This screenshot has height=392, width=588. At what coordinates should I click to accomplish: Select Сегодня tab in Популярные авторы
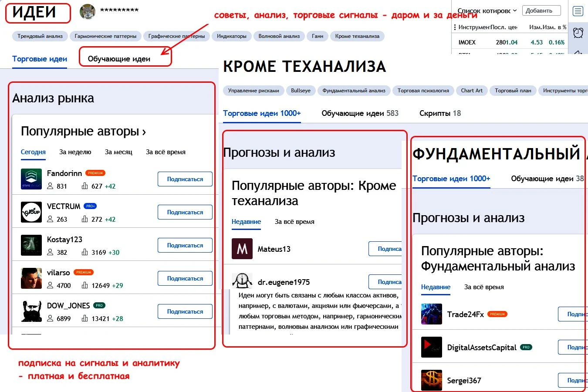point(33,152)
